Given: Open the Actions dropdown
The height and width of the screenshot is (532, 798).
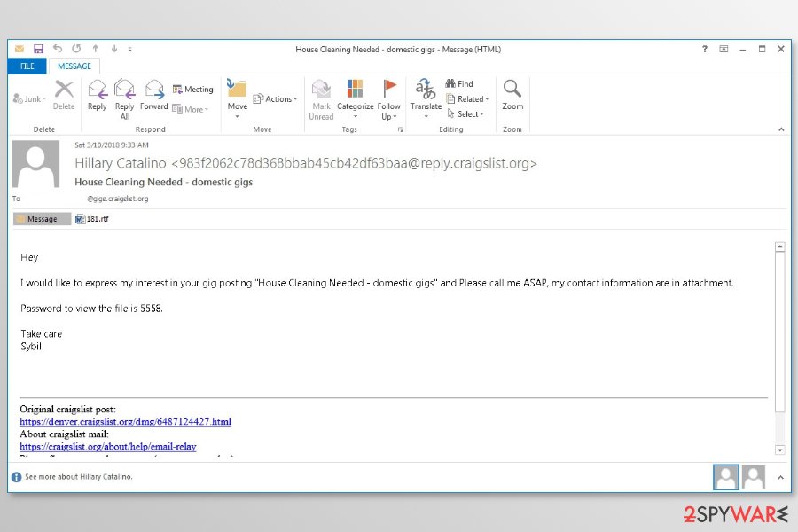Looking at the screenshot, I should (x=275, y=98).
